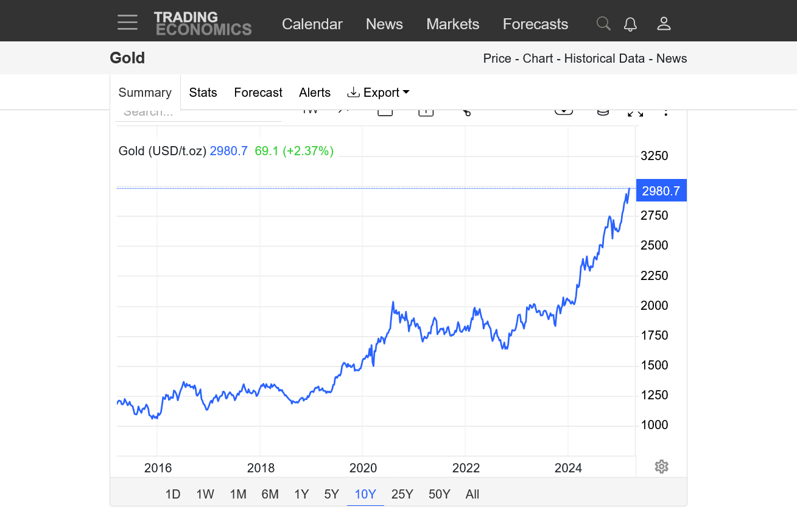The width and height of the screenshot is (797, 532).
Task: Open the Markets navigation menu
Action: pyautogui.click(x=452, y=24)
